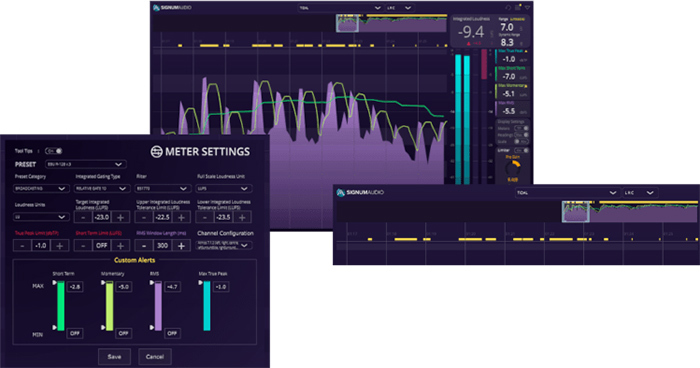Open the LRC dropdown in main meter window
This screenshot has width=700, height=368.
(x=400, y=8)
